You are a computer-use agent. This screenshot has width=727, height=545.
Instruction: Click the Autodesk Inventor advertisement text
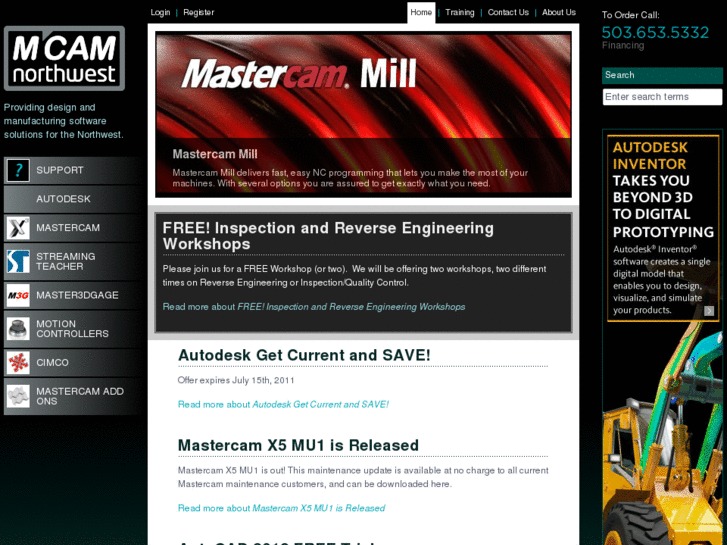(663, 228)
